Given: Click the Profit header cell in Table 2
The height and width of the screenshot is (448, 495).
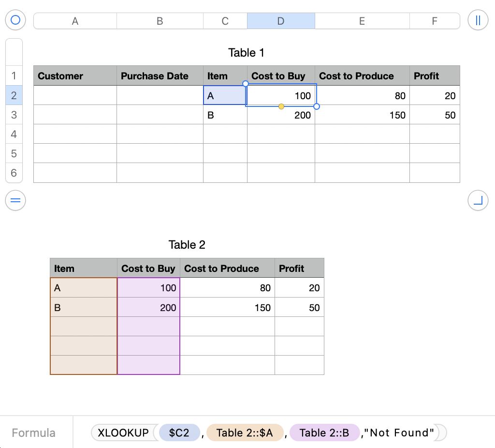Looking at the screenshot, I should (299, 268).
